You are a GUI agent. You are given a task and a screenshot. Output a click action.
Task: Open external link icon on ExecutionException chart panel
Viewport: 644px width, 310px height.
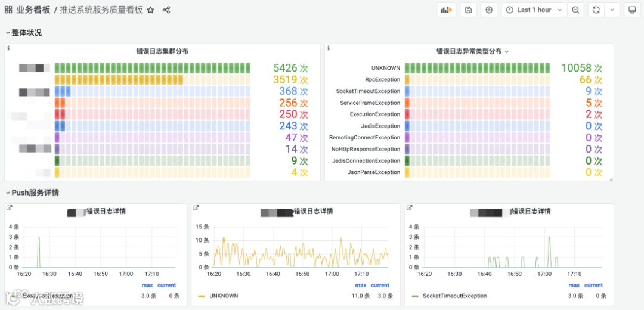(x=9, y=208)
